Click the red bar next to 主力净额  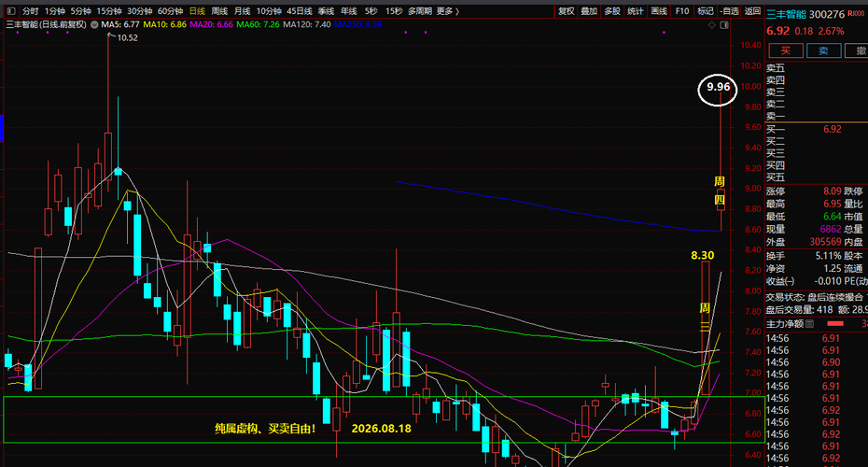pyautogui.click(x=834, y=323)
